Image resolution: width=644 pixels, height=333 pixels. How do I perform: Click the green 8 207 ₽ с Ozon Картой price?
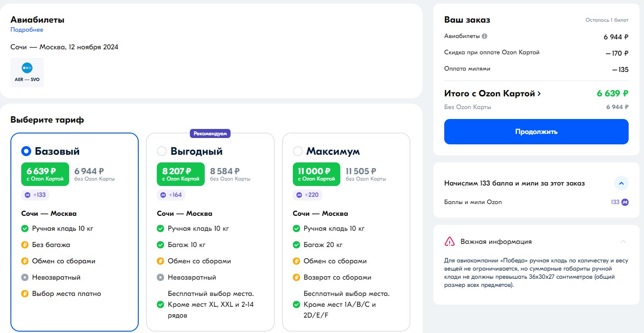pyautogui.click(x=181, y=174)
